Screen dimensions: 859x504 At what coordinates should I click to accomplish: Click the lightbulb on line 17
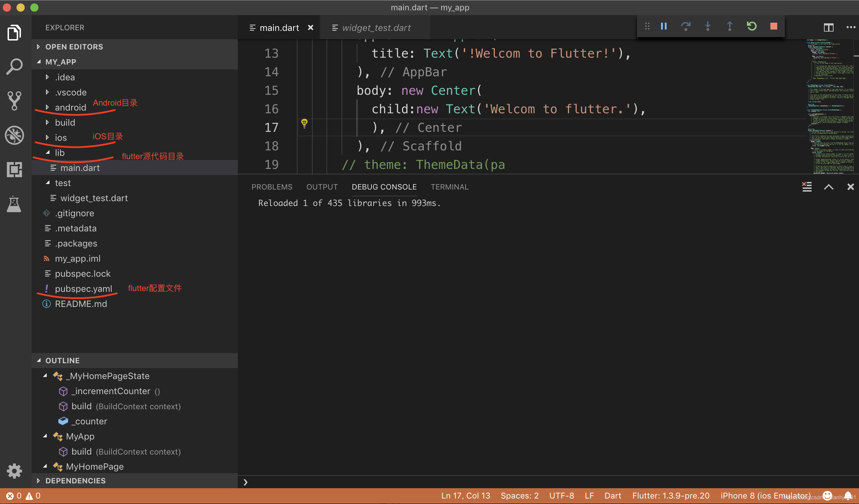point(304,123)
